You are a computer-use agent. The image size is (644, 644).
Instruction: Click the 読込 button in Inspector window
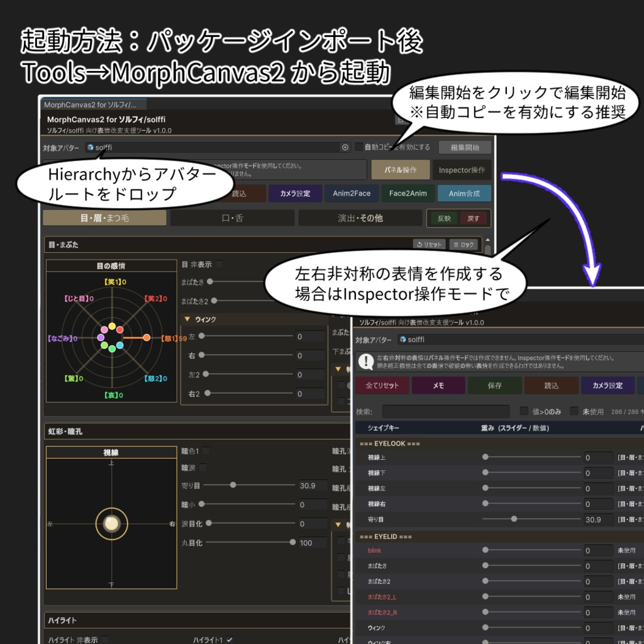click(551, 386)
